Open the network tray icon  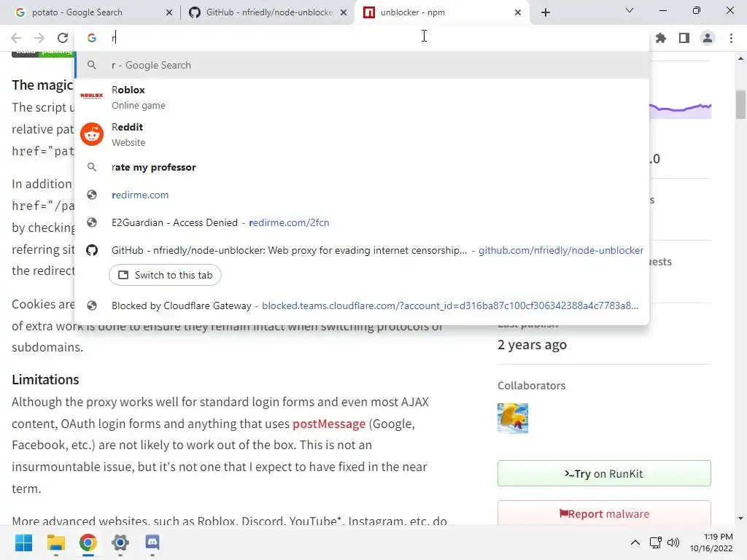click(x=656, y=542)
